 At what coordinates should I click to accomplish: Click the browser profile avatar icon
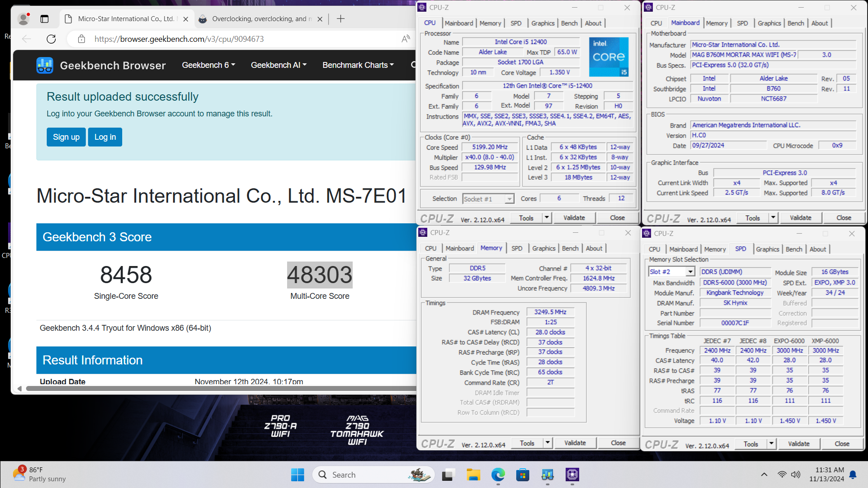[23, 19]
